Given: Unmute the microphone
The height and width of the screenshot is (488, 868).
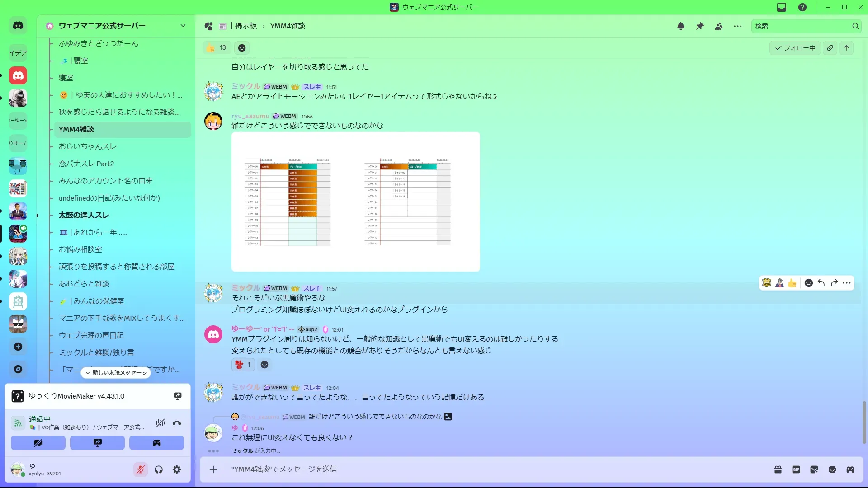Looking at the screenshot, I should (141, 469).
